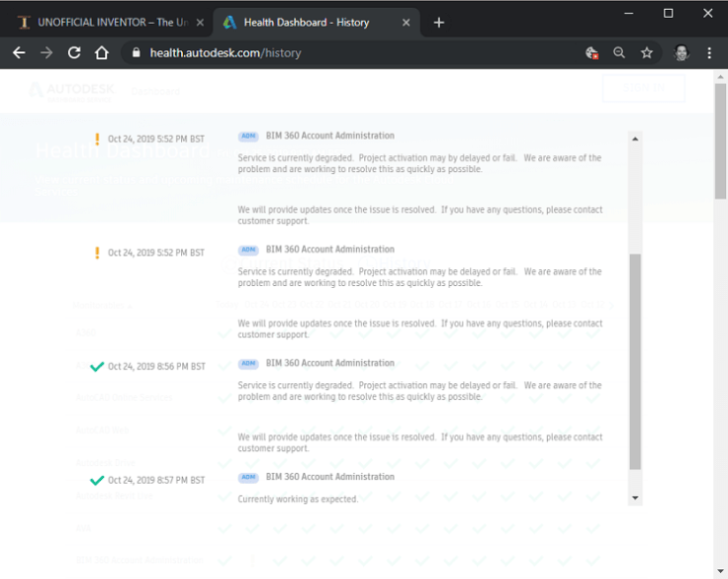Click the page scrollbar thumb
The width and height of the screenshot is (728, 579).
pos(720,142)
